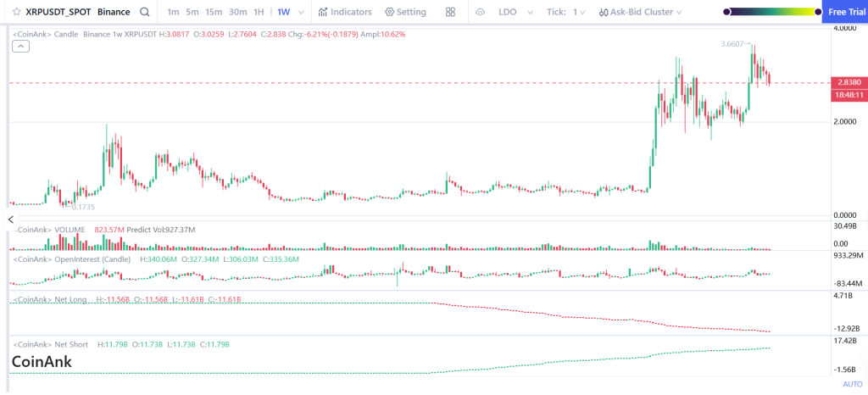This screenshot has width=868, height=395.
Task: Adjust the left handle of color gradient slider
Action: (726, 12)
